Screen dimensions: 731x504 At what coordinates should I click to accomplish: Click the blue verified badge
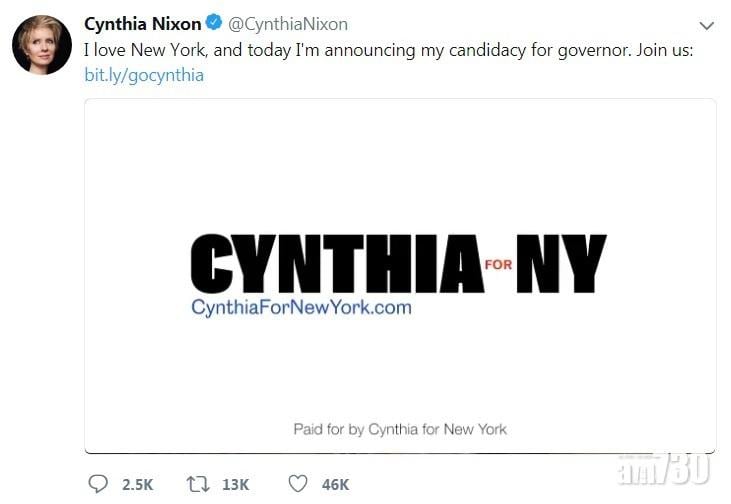(216, 24)
